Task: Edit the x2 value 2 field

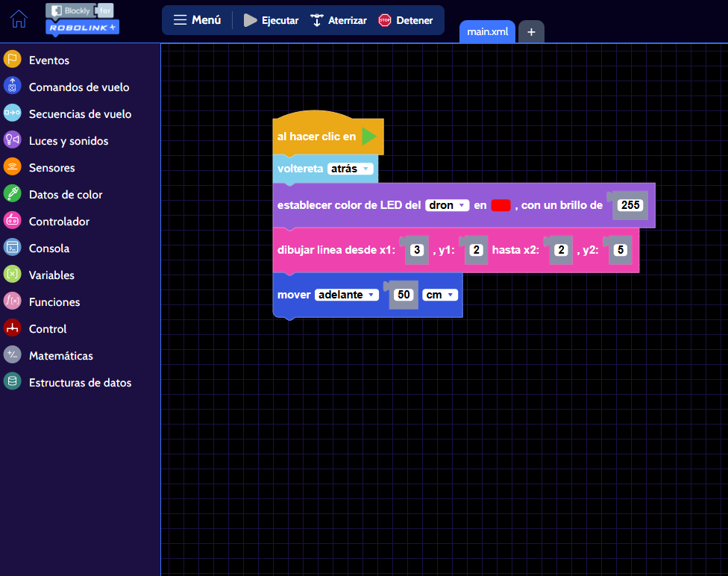Action: pos(562,250)
